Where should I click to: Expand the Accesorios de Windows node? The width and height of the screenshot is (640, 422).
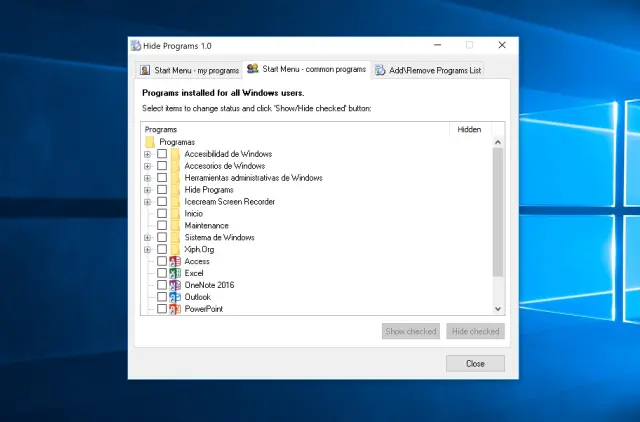[x=148, y=166]
